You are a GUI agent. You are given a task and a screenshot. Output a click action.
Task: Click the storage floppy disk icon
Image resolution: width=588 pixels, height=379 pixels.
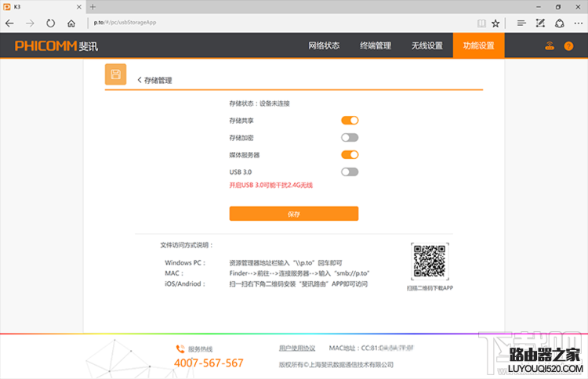point(115,74)
